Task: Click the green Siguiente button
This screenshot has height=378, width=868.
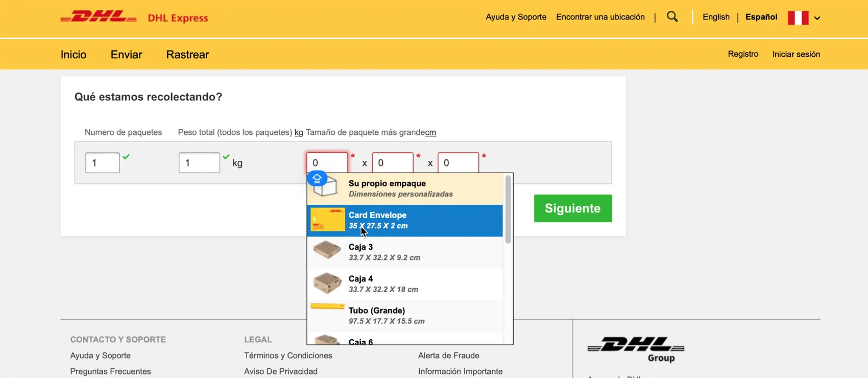Action: [x=573, y=208]
